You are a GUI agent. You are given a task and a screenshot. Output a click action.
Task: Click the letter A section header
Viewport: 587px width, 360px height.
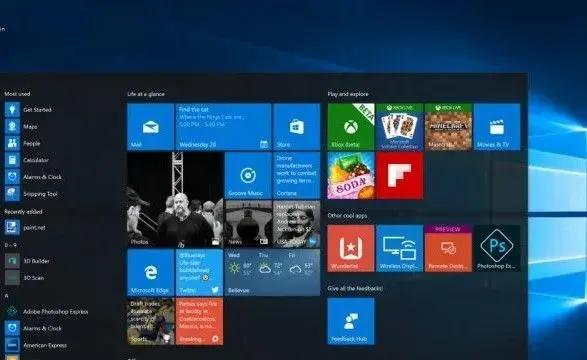6,296
